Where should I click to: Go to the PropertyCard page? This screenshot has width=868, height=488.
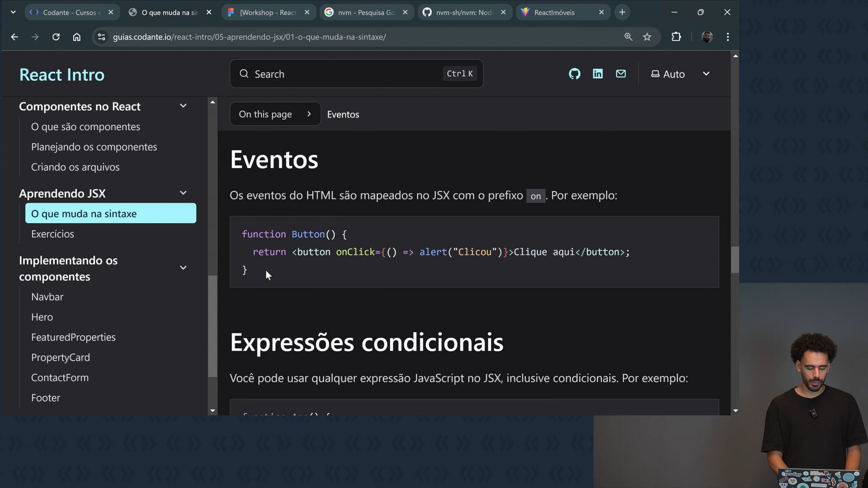tap(61, 357)
